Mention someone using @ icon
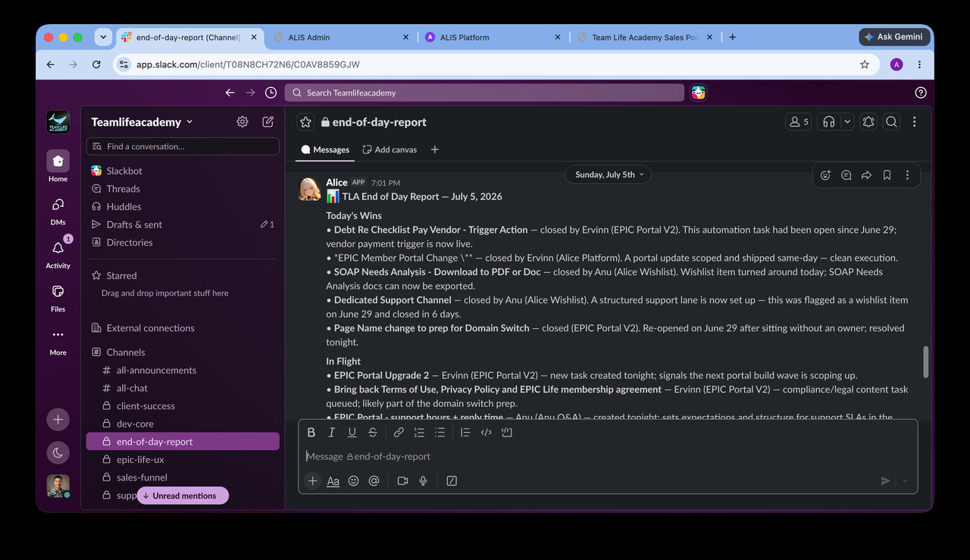Image resolution: width=970 pixels, height=560 pixels. (x=374, y=480)
